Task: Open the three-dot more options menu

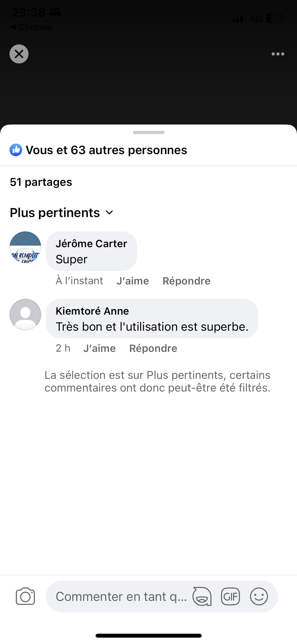Action: 278,54
